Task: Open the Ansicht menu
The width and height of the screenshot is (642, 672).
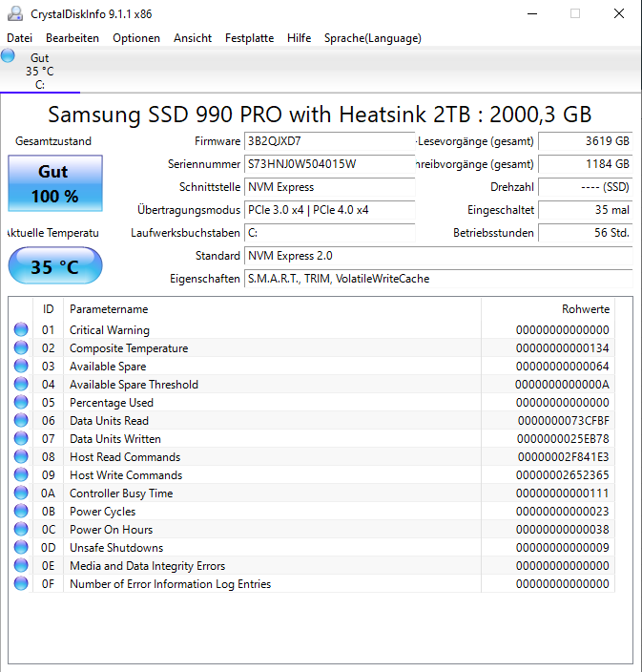Action: click(x=193, y=38)
